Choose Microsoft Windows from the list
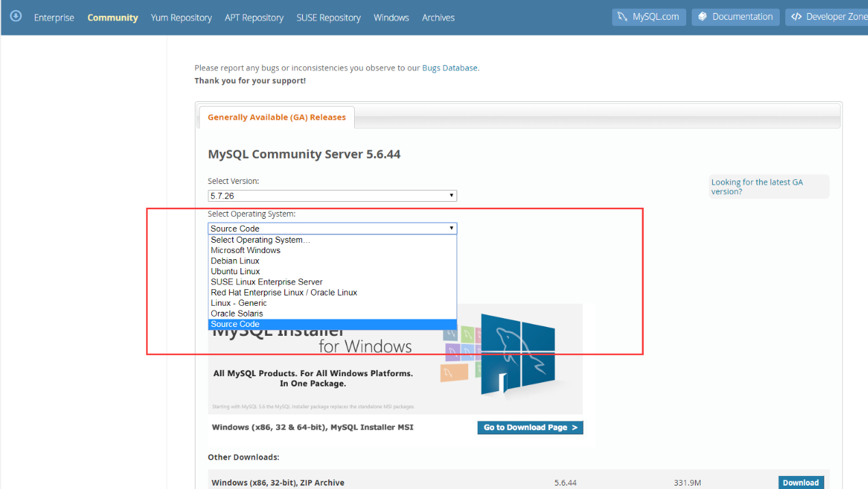868x489 pixels. click(332, 250)
